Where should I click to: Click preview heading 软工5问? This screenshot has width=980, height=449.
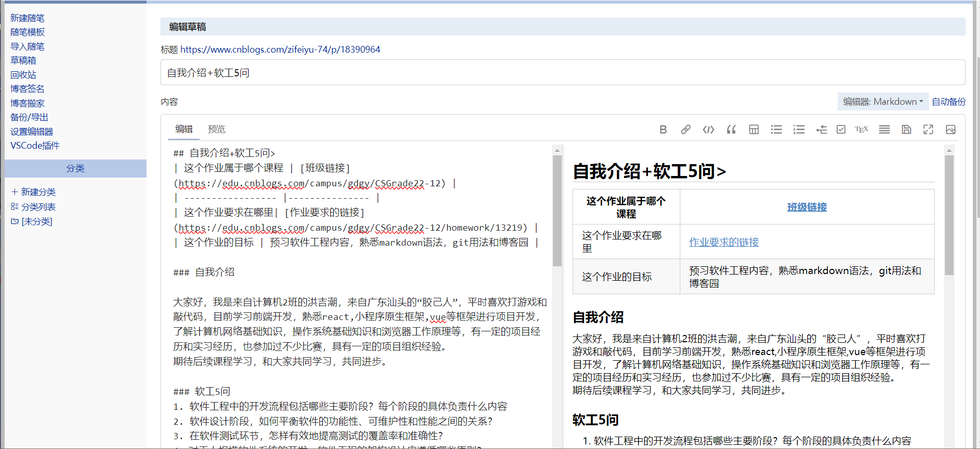pyautogui.click(x=595, y=420)
